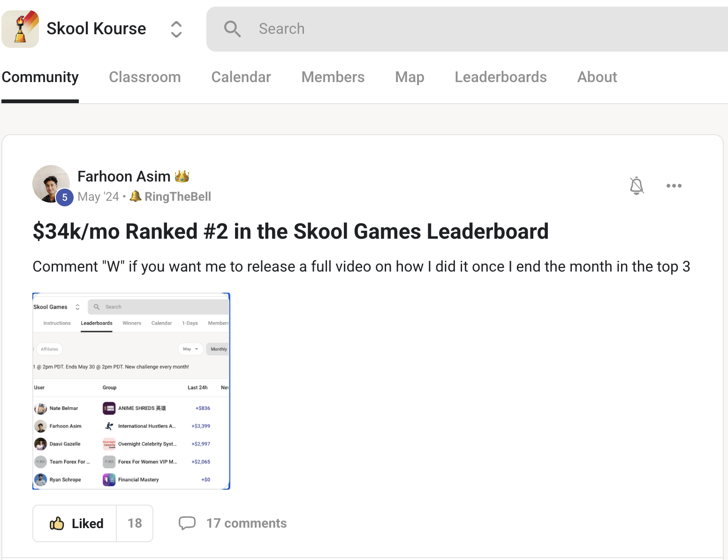The height and width of the screenshot is (560, 728).
Task: Go to the Members tab
Action: 333,77
